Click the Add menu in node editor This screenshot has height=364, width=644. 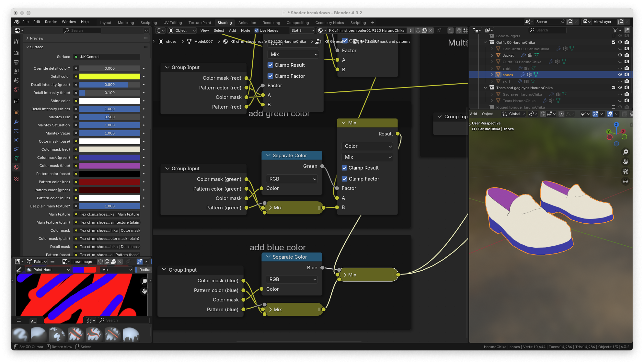pos(232,30)
